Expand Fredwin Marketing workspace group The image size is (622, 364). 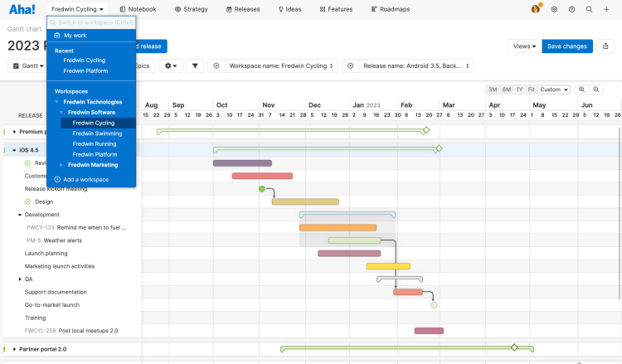point(61,165)
